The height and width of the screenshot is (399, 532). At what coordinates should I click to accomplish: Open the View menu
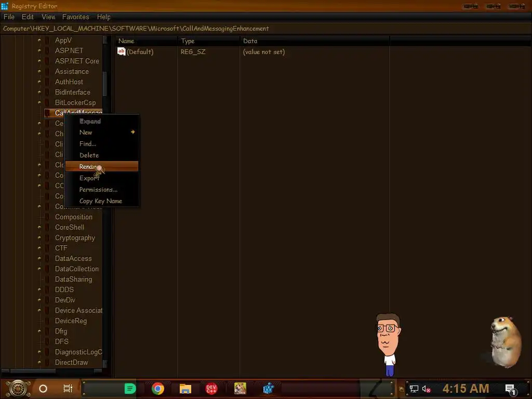point(48,17)
